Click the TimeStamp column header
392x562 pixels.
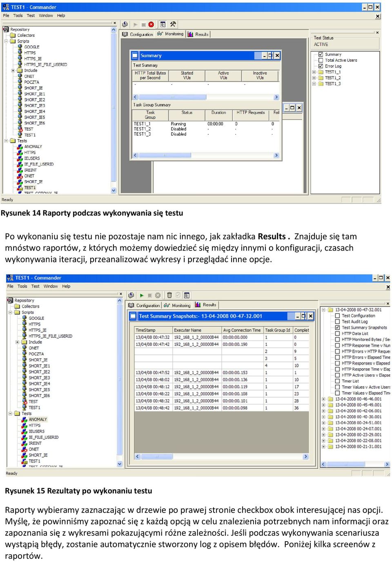[154, 330]
